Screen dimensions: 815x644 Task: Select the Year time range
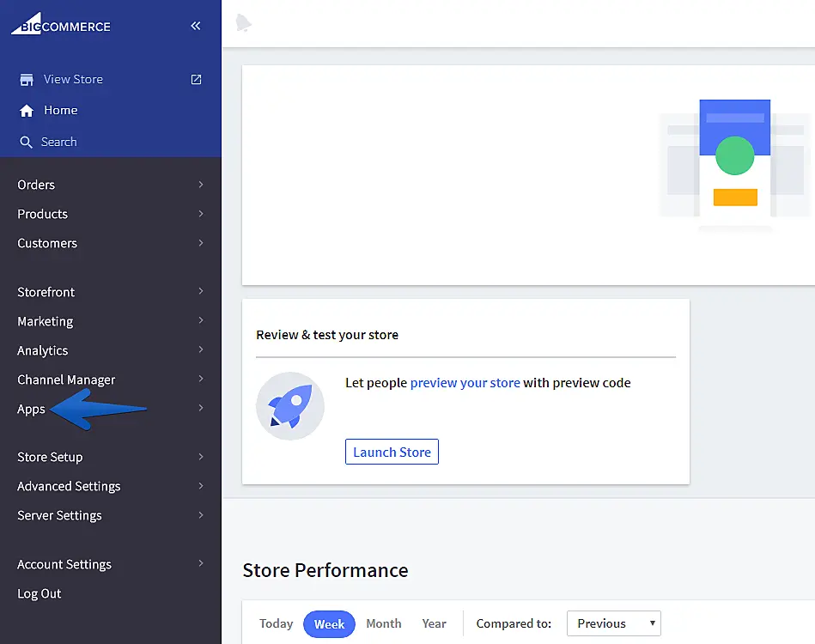click(x=434, y=624)
